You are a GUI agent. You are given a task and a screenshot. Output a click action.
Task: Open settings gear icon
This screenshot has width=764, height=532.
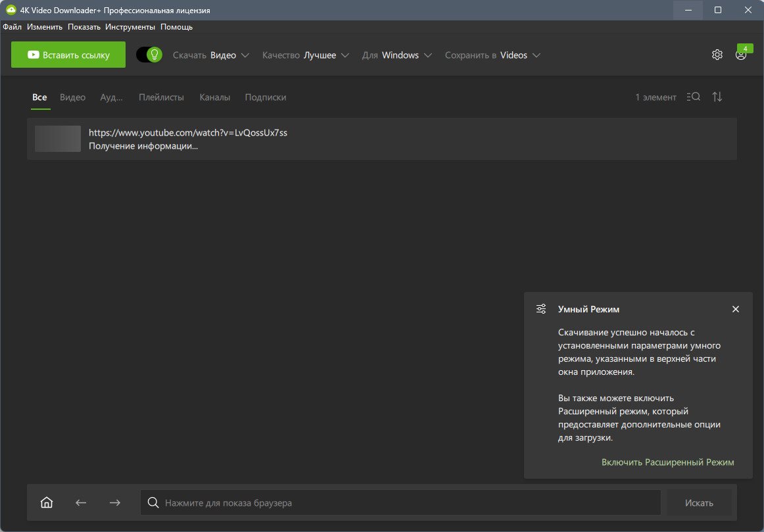[x=717, y=55]
